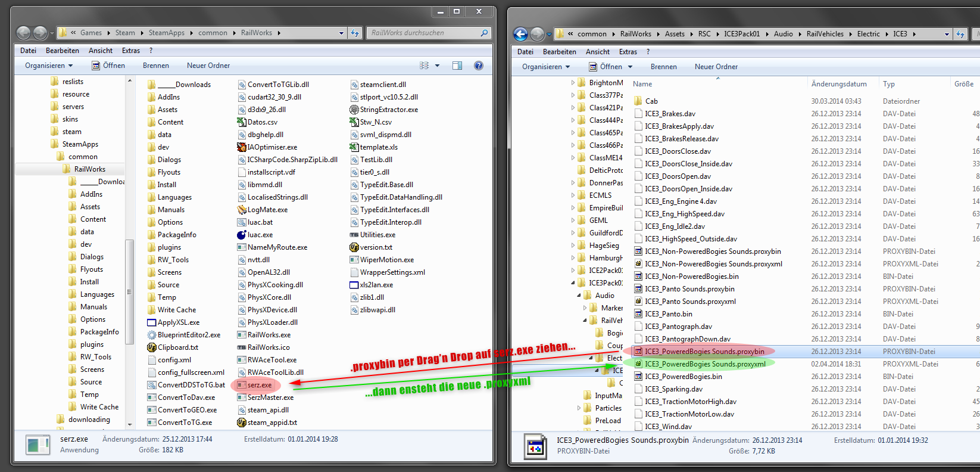Select the BlueprintEditor2.exe gear icon
Viewport: 980px width, 472px height.
click(152, 335)
